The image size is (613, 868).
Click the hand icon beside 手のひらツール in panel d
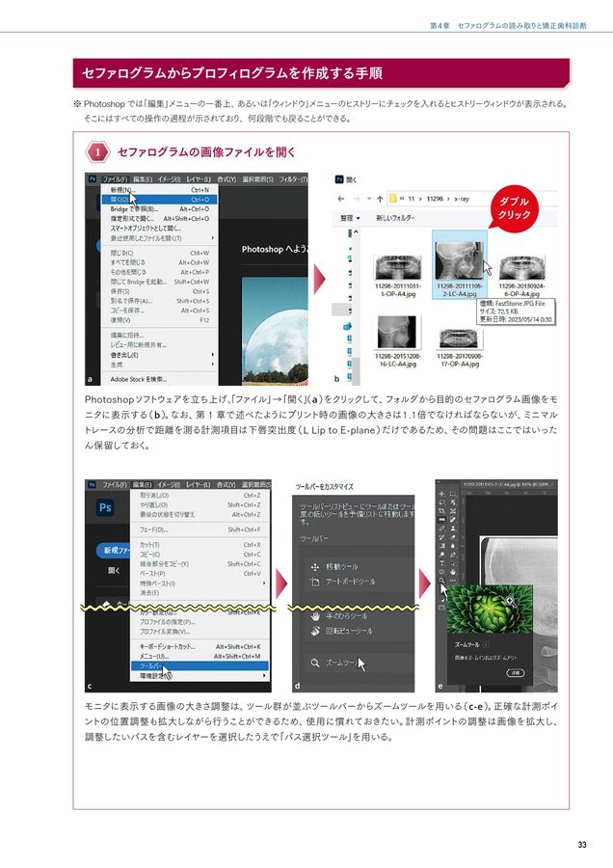coord(315,615)
